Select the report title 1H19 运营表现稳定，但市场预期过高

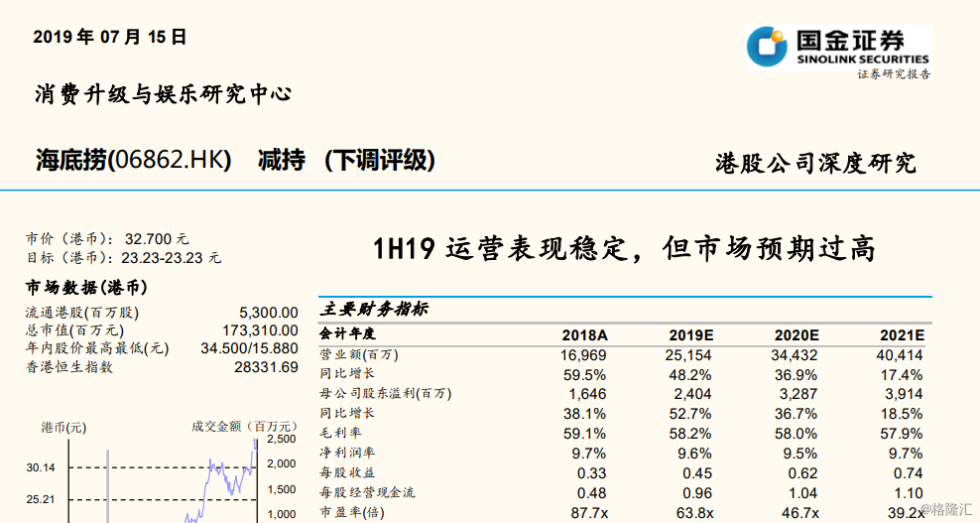pyautogui.click(x=624, y=248)
